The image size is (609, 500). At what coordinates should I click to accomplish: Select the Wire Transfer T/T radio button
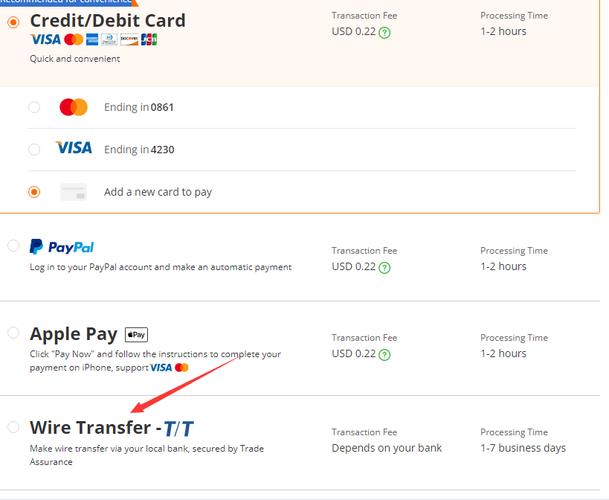13,427
